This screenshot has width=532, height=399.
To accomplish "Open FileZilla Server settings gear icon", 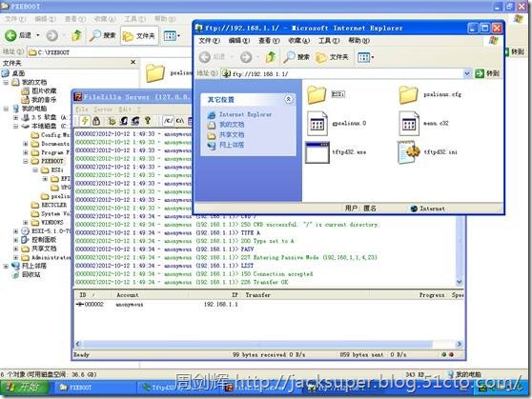I will [112, 120].
